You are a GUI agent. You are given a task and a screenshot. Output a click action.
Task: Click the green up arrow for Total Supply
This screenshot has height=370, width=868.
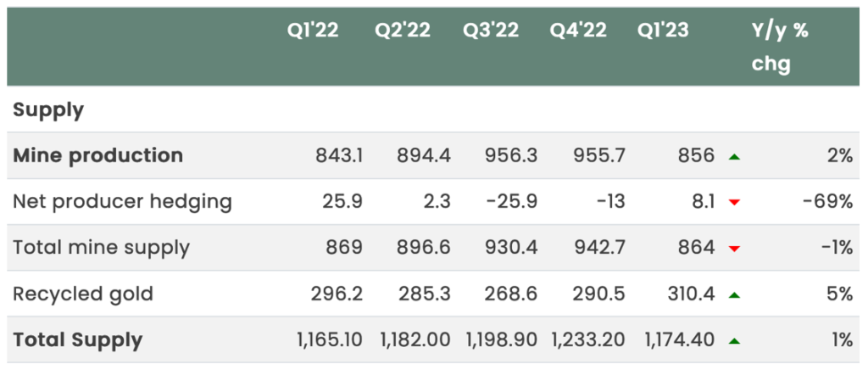[x=735, y=341]
